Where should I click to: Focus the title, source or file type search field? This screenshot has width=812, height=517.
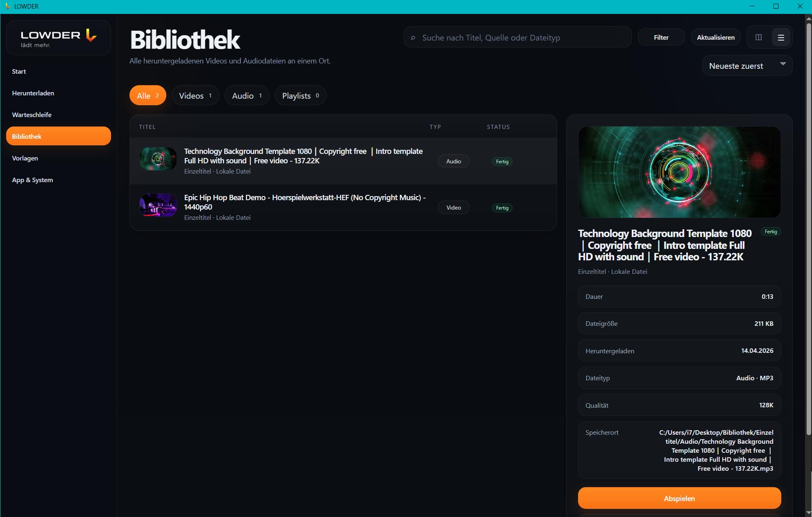click(x=517, y=38)
